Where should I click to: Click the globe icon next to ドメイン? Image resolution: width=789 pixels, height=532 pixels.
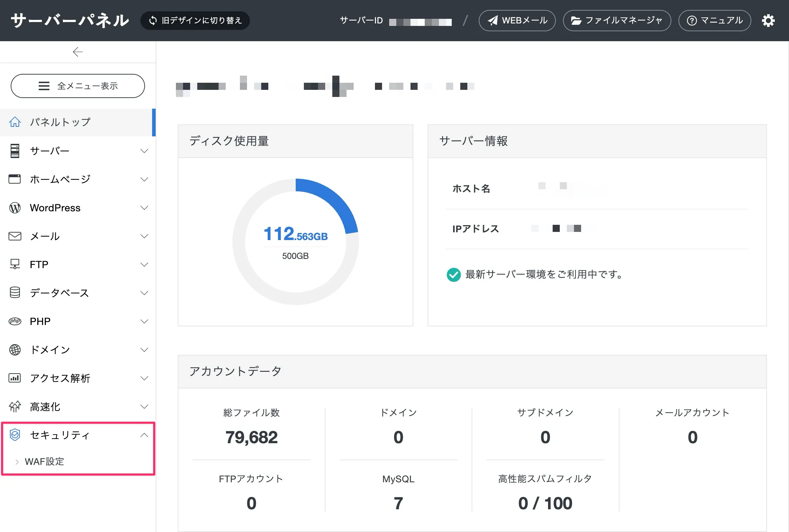[x=15, y=349]
